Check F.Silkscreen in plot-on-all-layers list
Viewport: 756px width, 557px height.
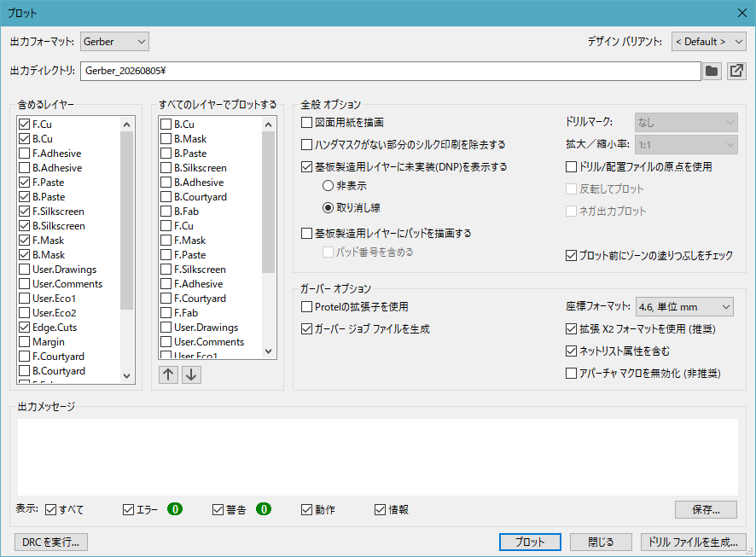(x=166, y=270)
